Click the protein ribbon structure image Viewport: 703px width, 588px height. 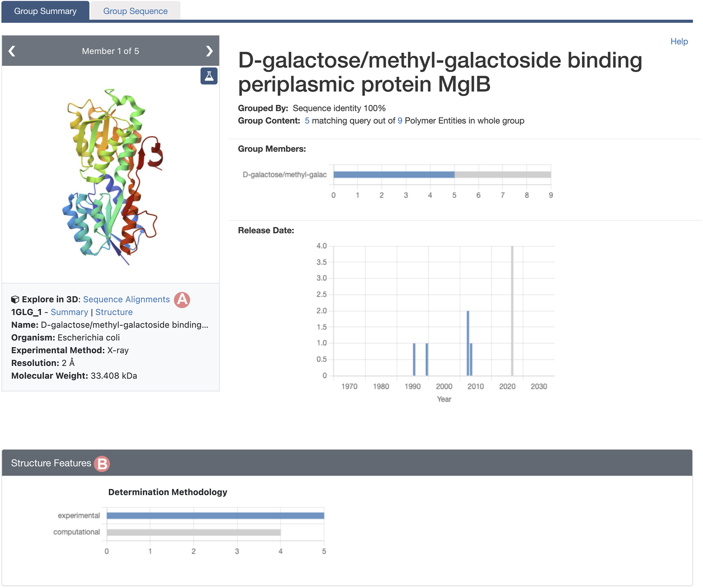click(113, 176)
